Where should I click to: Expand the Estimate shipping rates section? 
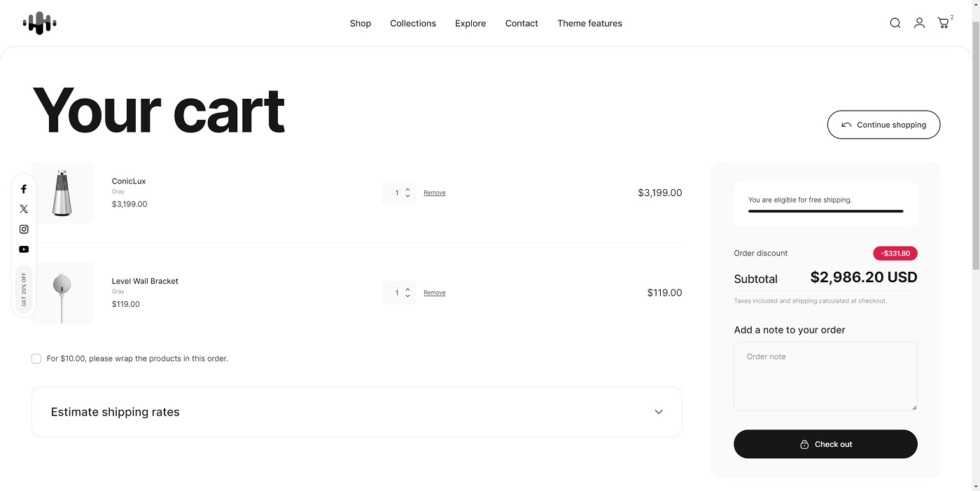click(356, 412)
